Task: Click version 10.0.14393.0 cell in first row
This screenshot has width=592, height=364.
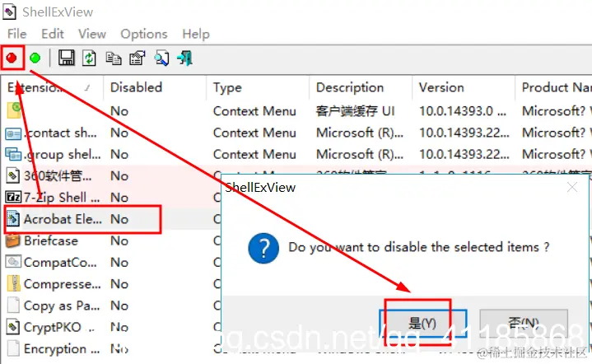Action: point(462,111)
